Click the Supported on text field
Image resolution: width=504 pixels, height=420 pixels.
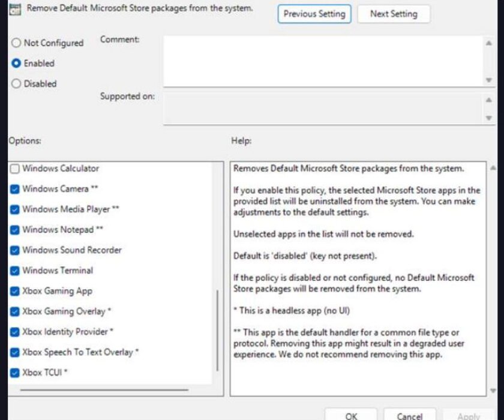tap(323, 108)
